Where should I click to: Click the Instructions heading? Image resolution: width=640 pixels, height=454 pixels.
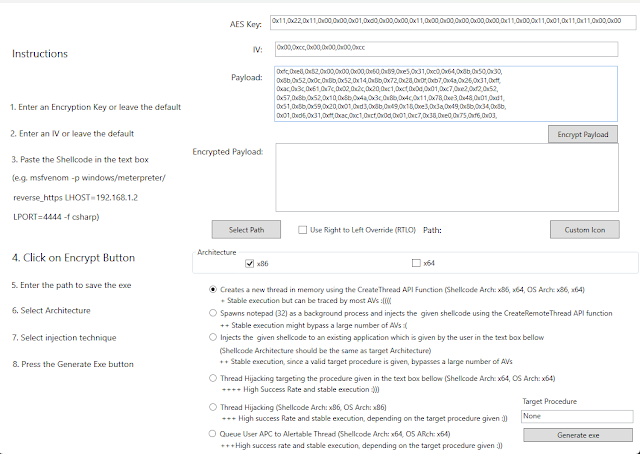click(40, 54)
